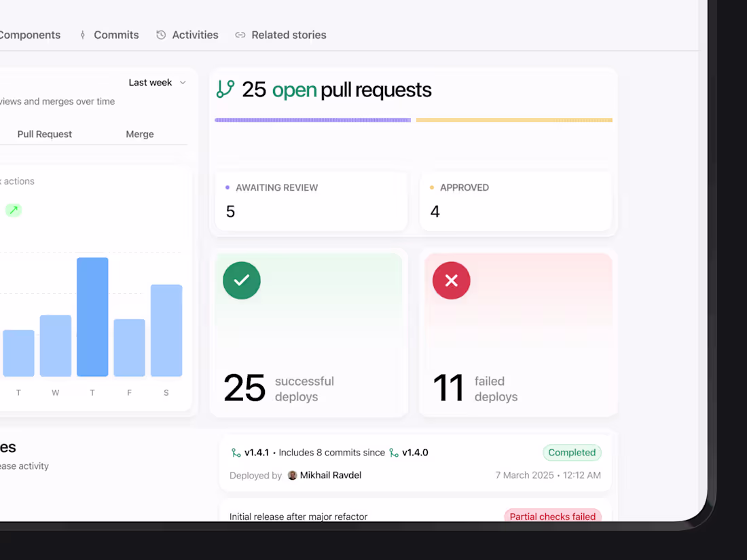
Task: Click the red failed deploys X icon
Action: 451,280
